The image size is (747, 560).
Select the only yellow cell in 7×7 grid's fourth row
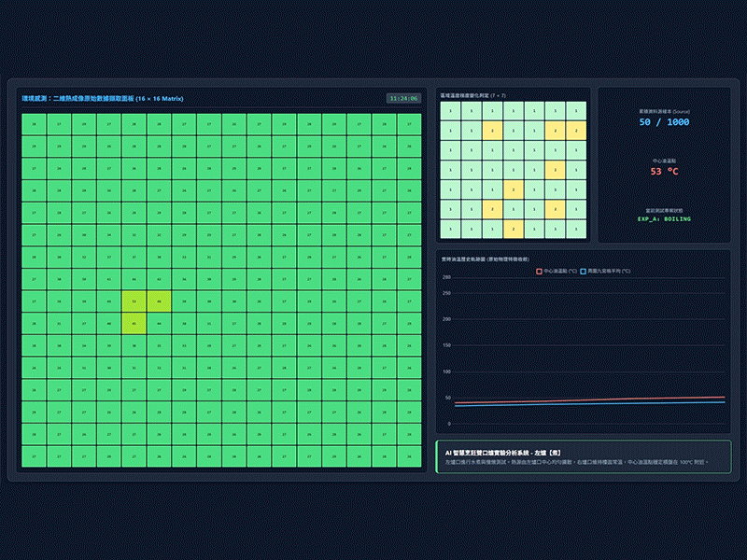click(555, 170)
